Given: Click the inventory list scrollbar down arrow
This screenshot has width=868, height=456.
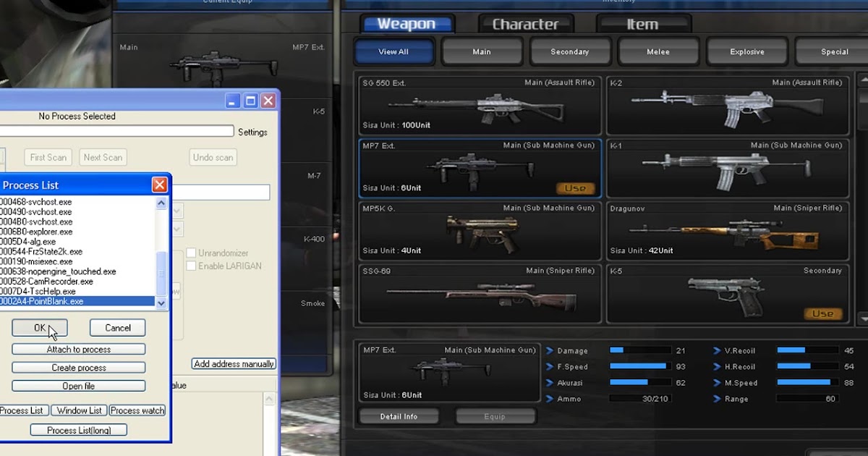Looking at the screenshot, I should 862,318.
